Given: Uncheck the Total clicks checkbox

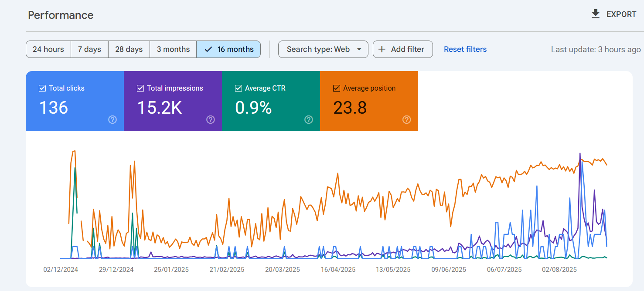Looking at the screenshot, I should 42,88.
